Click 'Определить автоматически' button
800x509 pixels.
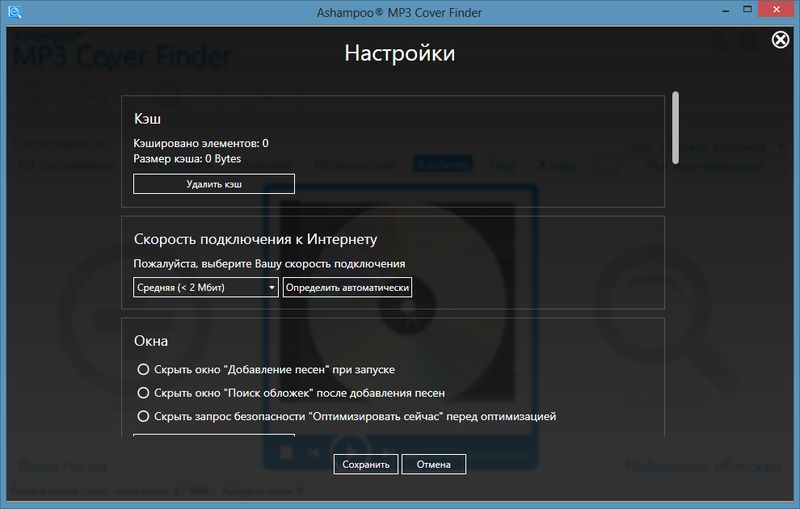347,287
